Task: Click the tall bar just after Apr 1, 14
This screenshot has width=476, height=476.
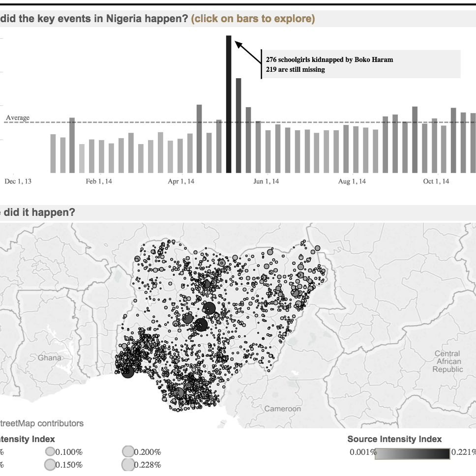Action: point(199,139)
